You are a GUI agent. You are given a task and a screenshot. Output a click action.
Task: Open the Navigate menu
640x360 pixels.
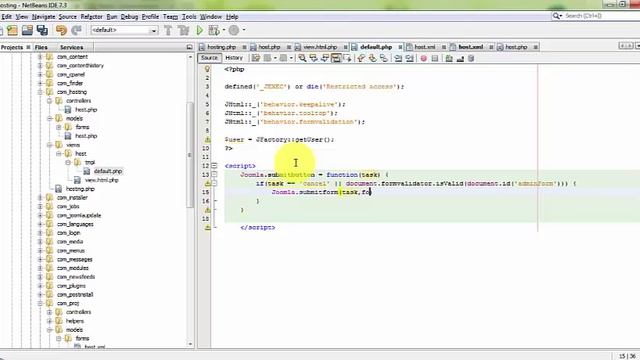click(x=43, y=17)
